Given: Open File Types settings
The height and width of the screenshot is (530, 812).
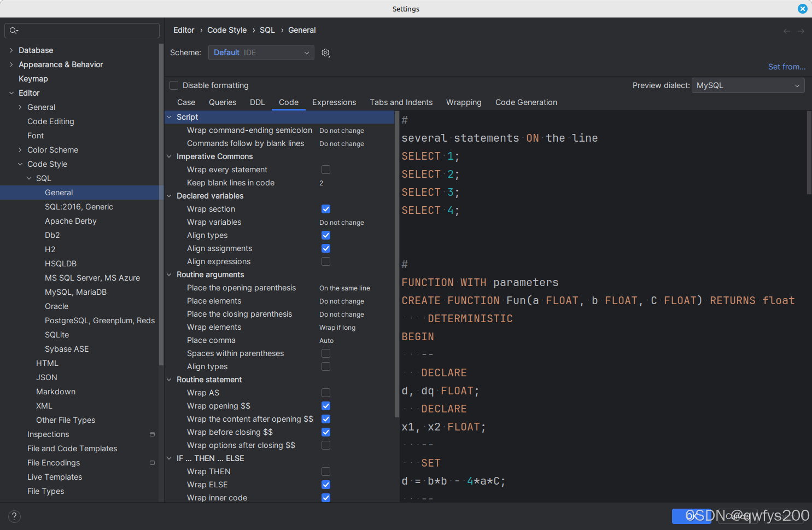Looking at the screenshot, I should click(45, 491).
